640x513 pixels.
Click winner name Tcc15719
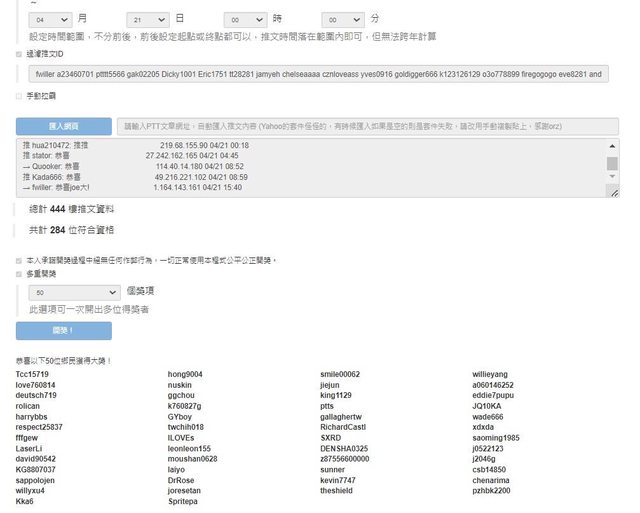point(32,374)
